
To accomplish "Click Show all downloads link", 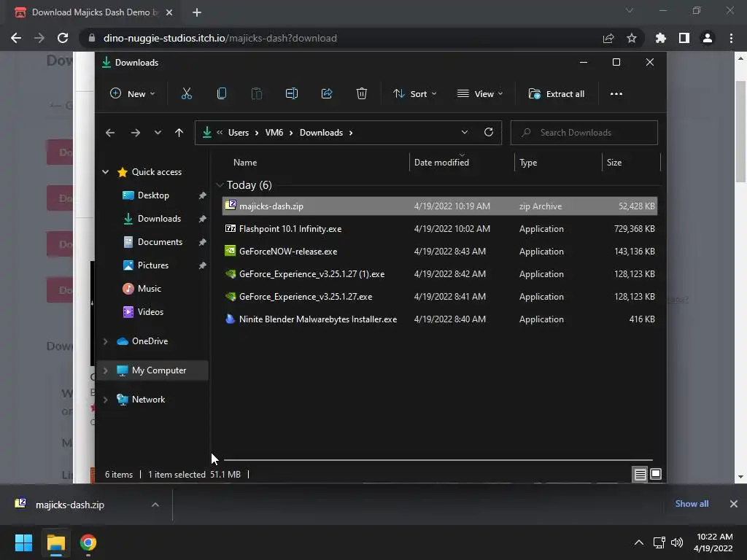I will click(x=692, y=504).
